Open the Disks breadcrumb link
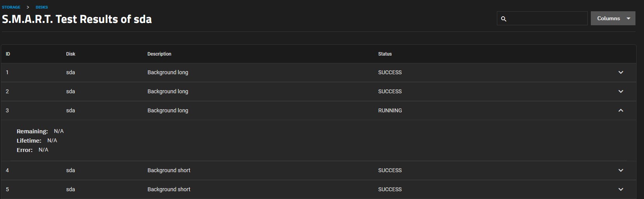 coord(42,7)
